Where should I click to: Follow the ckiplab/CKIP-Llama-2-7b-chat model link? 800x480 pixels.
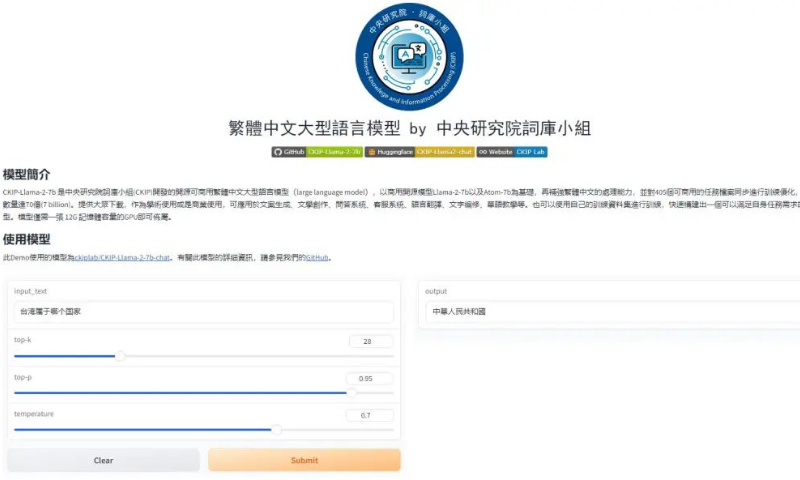tap(122, 258)
